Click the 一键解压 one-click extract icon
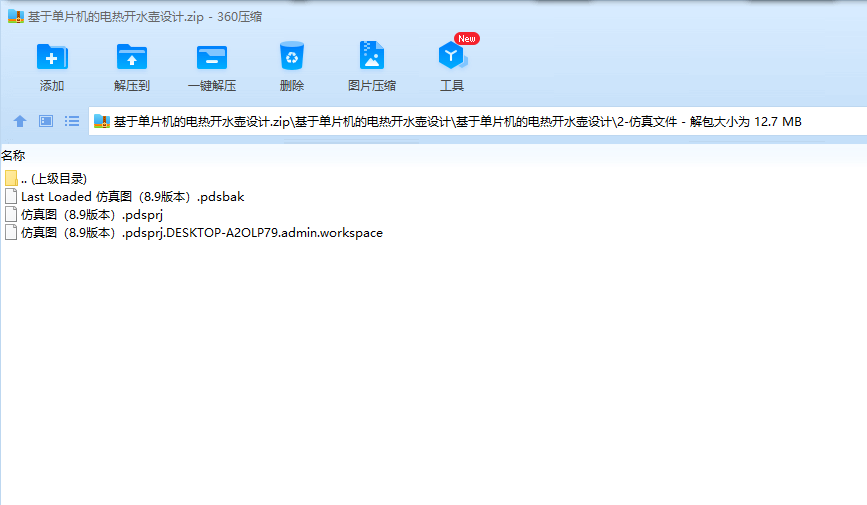The image size is (867, 505). point(212,57)
